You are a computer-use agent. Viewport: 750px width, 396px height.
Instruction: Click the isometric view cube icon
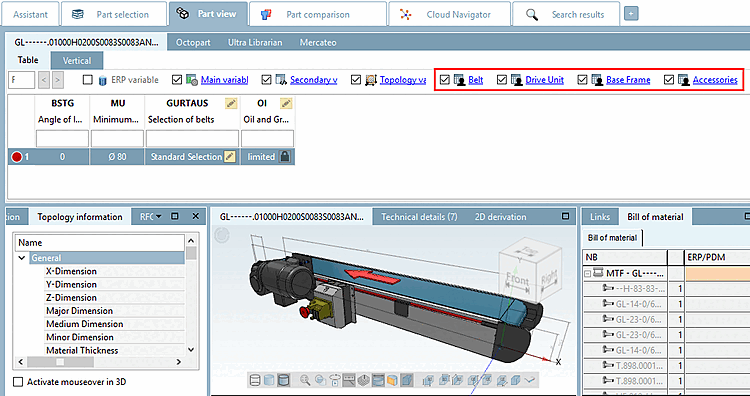coord(515,380)
